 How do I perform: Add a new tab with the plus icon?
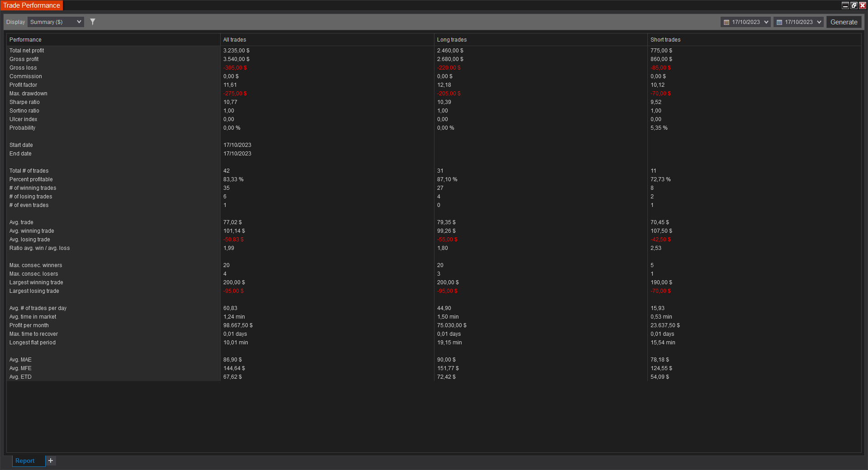(51, 461)
